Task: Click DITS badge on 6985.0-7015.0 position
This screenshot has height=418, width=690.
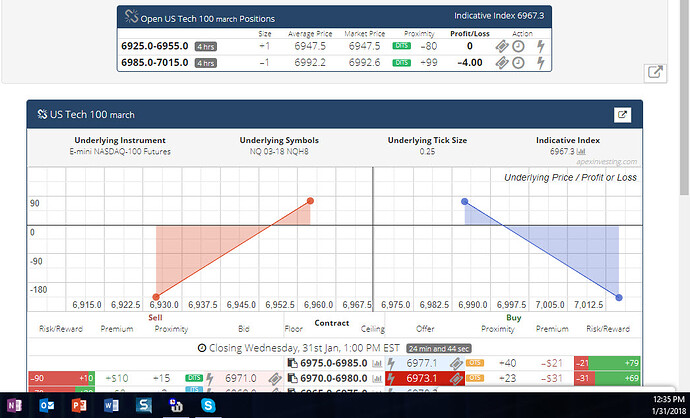Action: [401, 62]
